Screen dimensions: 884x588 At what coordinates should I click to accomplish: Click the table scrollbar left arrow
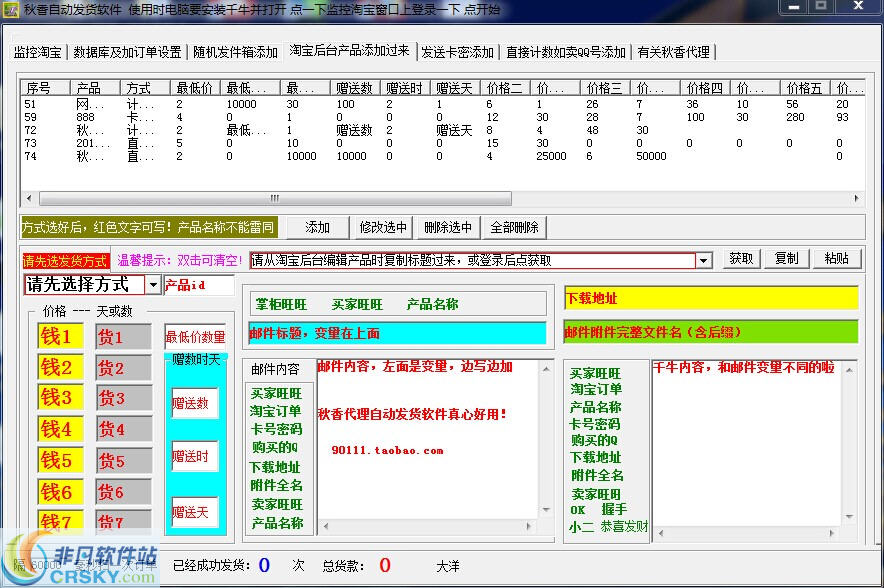coord(29,198)
